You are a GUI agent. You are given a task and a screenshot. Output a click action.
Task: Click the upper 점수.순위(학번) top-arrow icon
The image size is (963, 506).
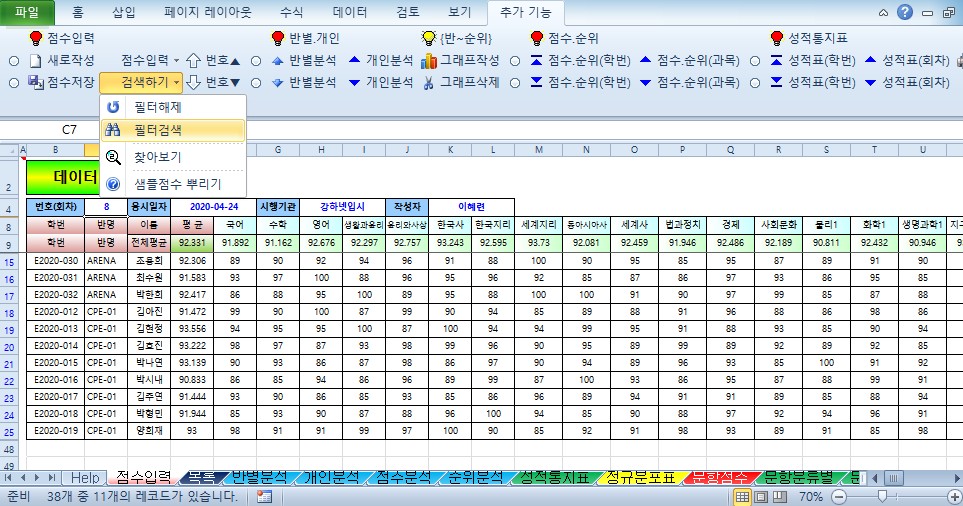[x=536, y=60]
